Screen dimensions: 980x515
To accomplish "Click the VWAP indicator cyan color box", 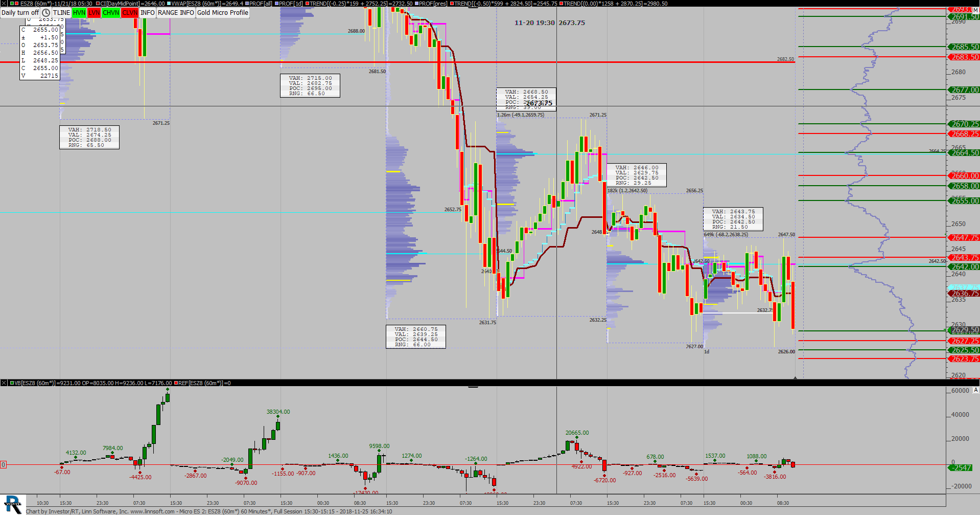I will click(x=169, y=4).
